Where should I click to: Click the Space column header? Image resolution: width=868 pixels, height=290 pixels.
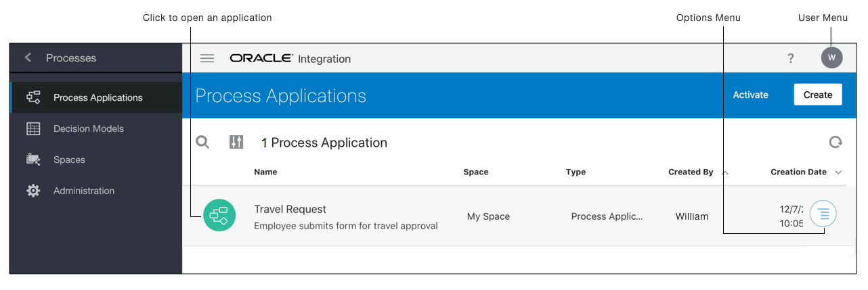[x=475, y=172]
